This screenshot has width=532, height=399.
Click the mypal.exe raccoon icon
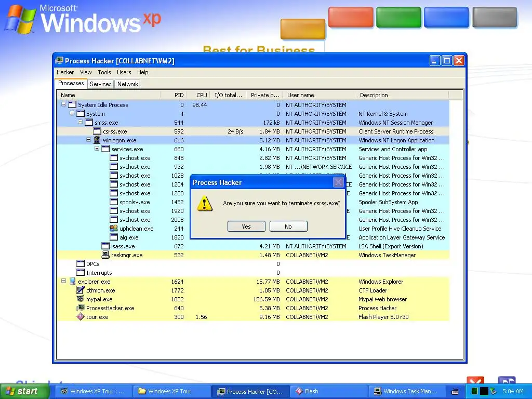point(81,299)
